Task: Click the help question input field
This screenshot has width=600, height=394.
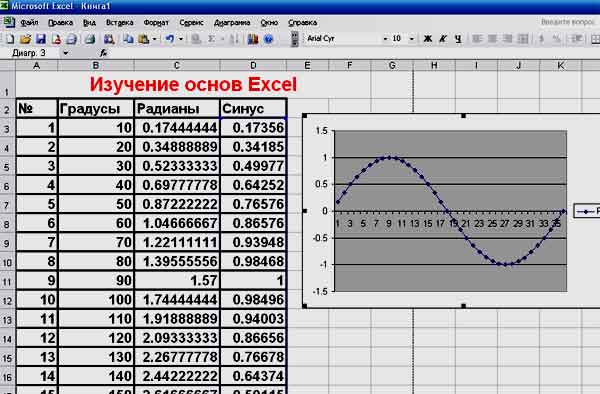Action: coord(568,22)
